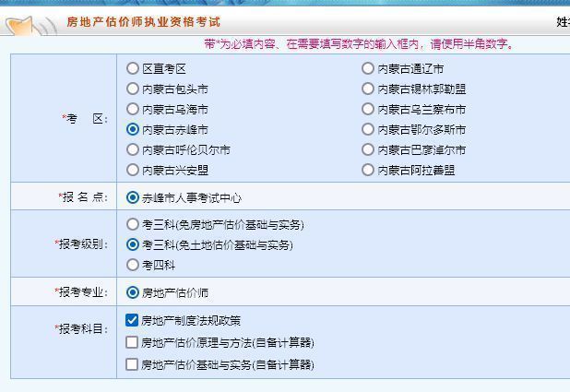Select 房地产估价师 as exam specialty

[x=133, y=292]
